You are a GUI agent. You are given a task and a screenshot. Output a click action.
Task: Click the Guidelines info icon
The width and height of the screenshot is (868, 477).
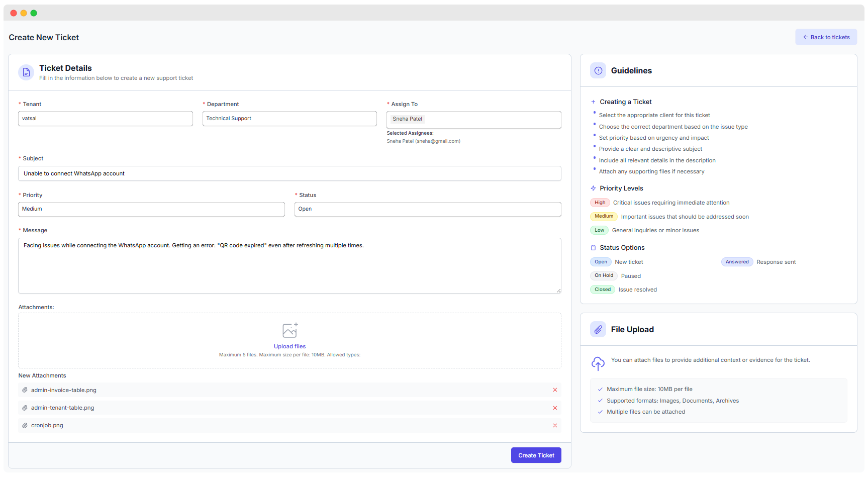[598, 71]
